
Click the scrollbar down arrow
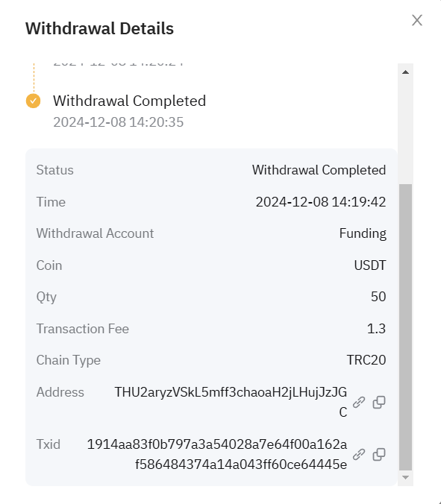click(405, 477)
